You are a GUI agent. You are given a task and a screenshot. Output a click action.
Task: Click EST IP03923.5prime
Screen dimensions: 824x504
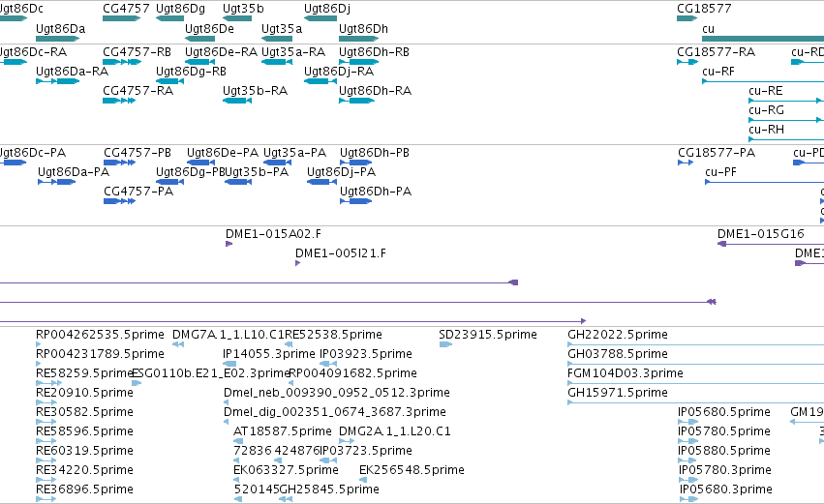(x=366, y=354)
